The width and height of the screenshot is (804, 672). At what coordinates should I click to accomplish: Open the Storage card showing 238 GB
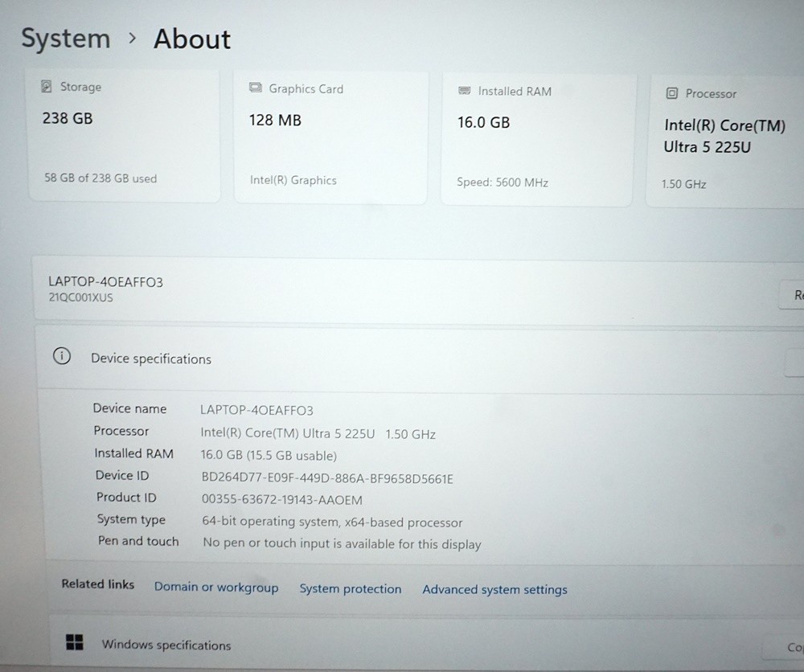(x=125, y=135)
